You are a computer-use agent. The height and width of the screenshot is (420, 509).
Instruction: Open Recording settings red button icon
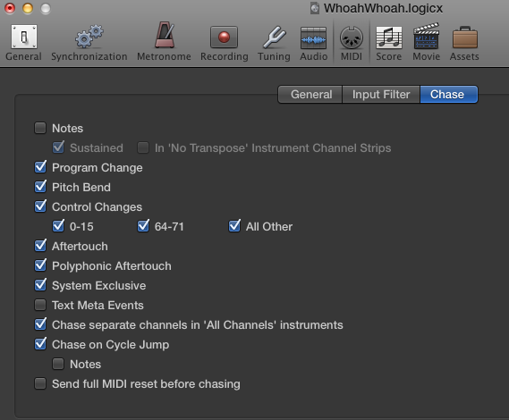point(224,37)
